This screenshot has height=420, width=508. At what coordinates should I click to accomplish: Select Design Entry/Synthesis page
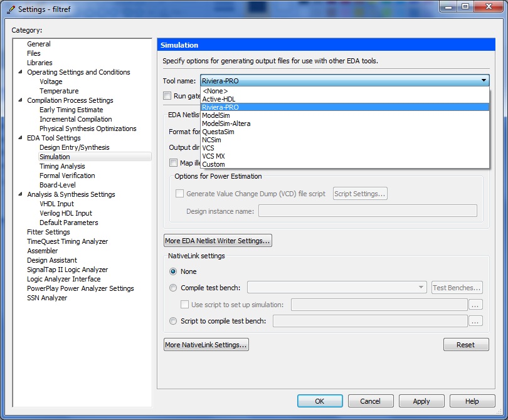(x=75, y=147)
